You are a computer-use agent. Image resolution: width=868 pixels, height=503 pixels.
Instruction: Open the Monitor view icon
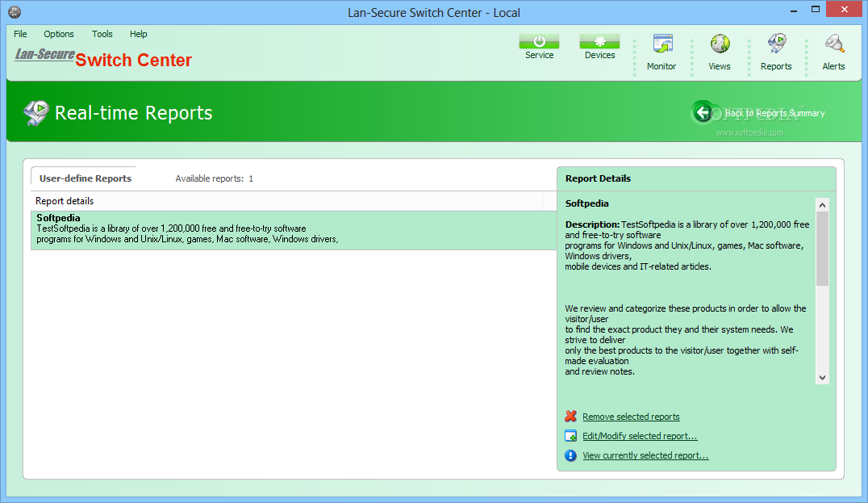click(662, 44)
